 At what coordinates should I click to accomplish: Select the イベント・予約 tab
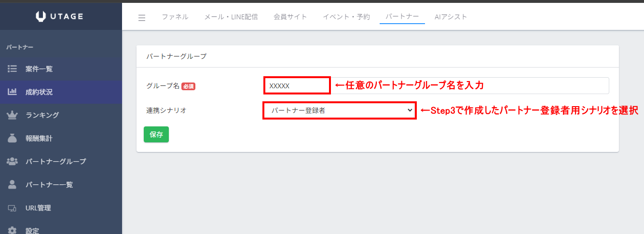tap(346, 17)
